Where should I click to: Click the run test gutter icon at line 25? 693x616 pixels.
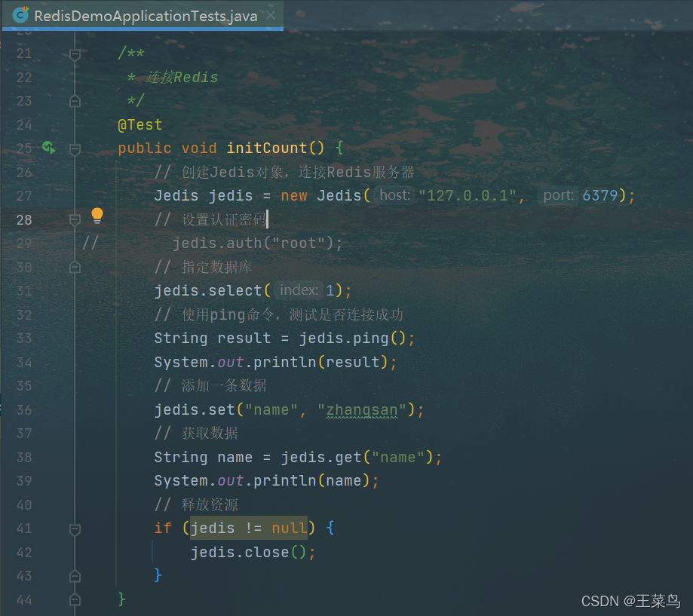pos(48,148)
